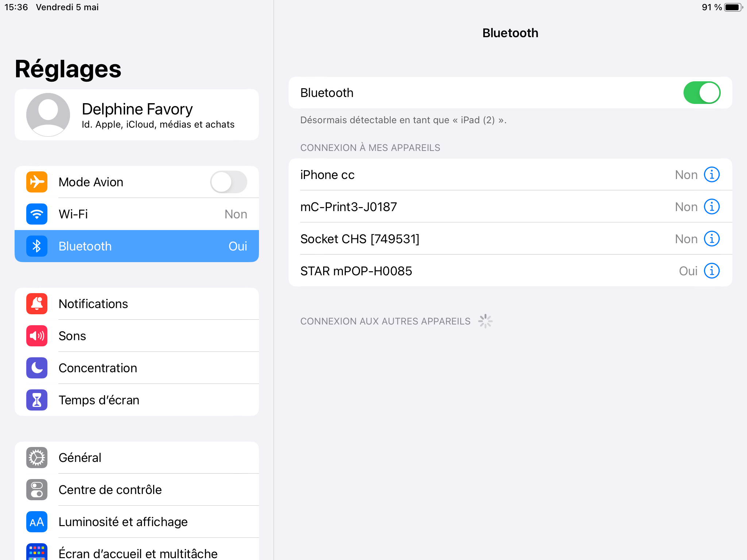747x560 pixels.
Task: Open info for iPhone cc device
Action: click(x=712, y=175)
